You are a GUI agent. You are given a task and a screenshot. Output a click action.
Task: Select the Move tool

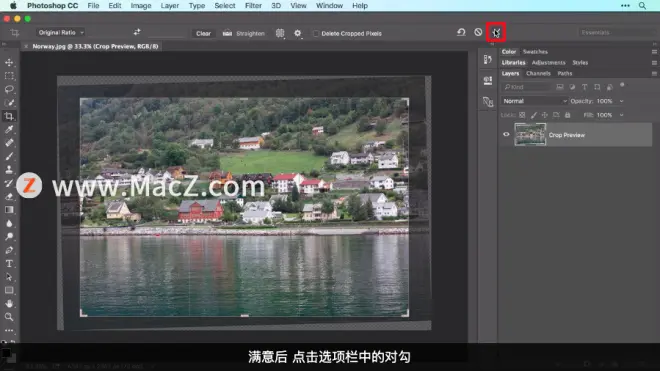tap(9, 62)
